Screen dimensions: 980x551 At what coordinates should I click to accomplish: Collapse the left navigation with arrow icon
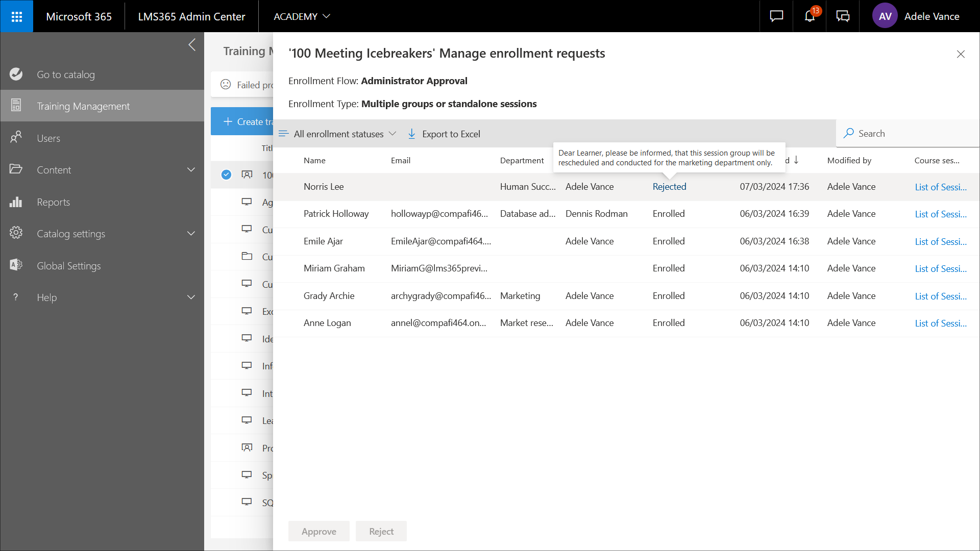point(192,45)
